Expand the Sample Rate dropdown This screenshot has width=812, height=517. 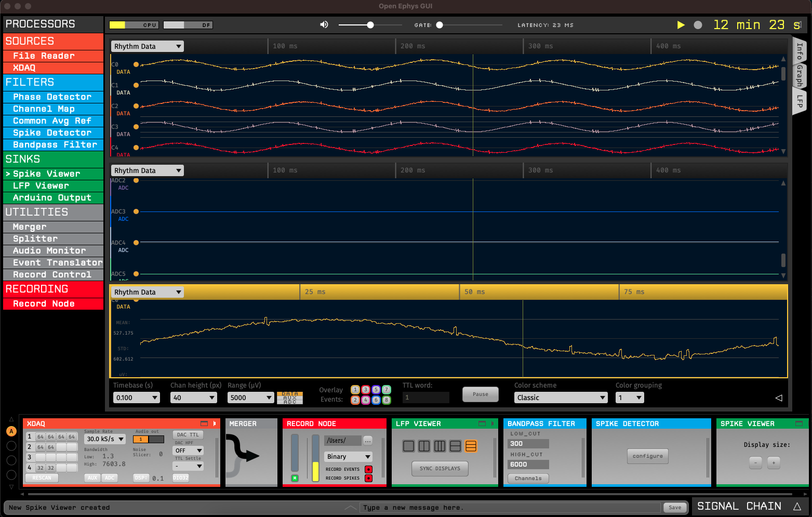click(x=105, y=439)
